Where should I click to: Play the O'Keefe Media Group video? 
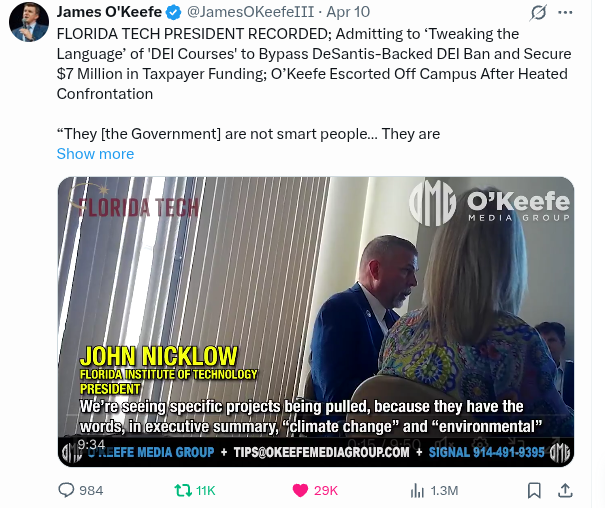316,322
